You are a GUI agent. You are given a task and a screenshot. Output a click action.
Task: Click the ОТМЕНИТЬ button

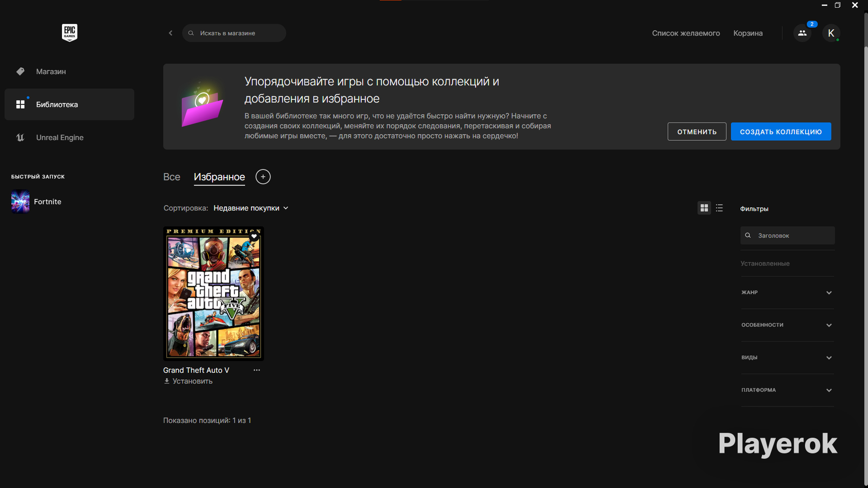(697, 132)
